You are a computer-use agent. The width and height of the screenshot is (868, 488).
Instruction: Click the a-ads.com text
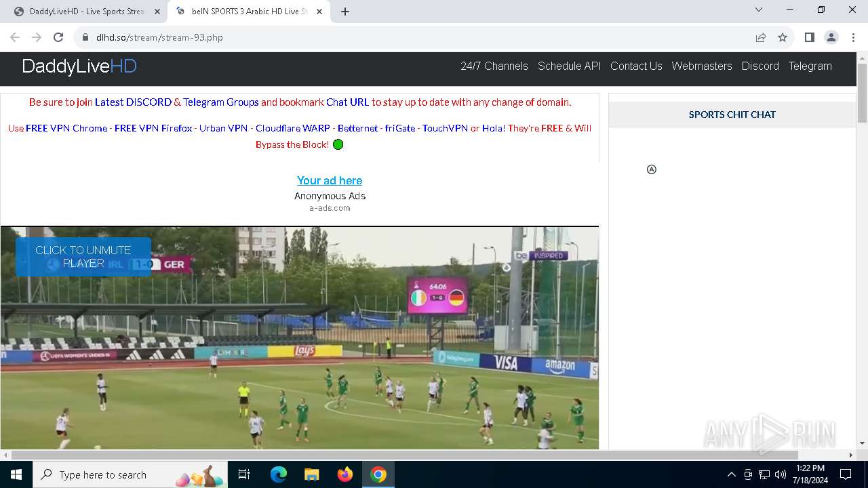point(330,208)
